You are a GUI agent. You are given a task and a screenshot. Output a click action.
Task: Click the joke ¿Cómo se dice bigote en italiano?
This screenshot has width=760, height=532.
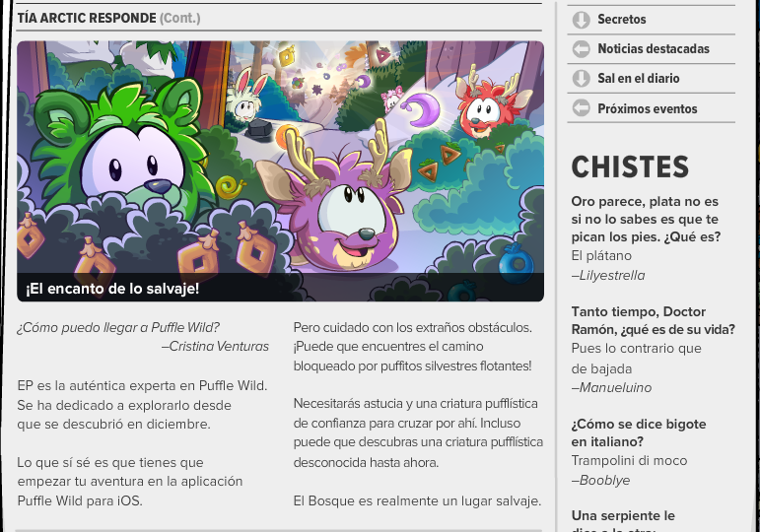pos(639,432)
